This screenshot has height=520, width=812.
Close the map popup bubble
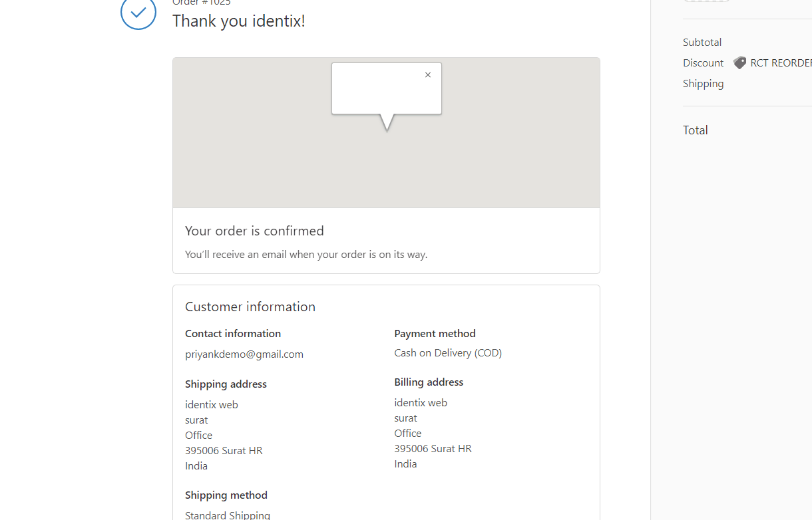click(428, 75)
